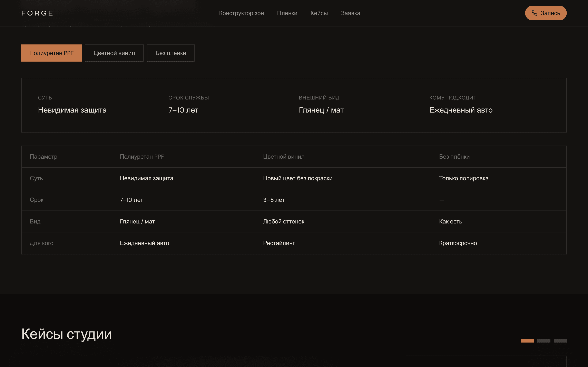Select the Срок row in comparison table
The height and width of the screenshot is (367, 588).
tap(294, 200)
